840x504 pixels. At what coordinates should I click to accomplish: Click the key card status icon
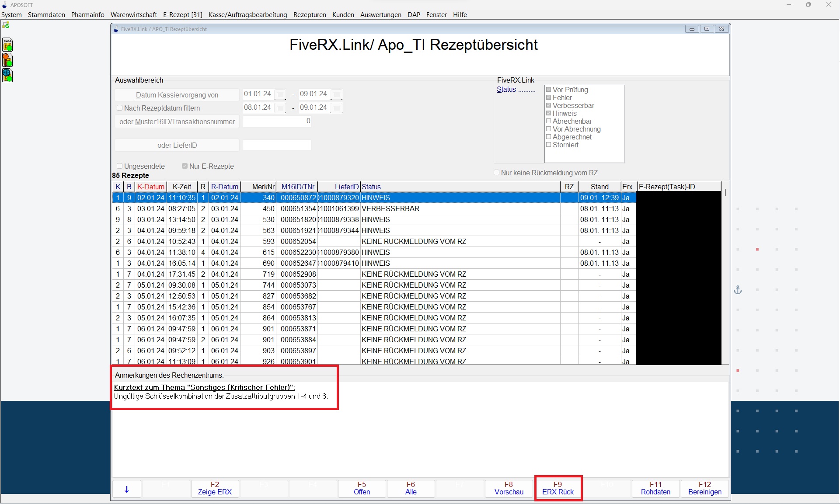7,60
